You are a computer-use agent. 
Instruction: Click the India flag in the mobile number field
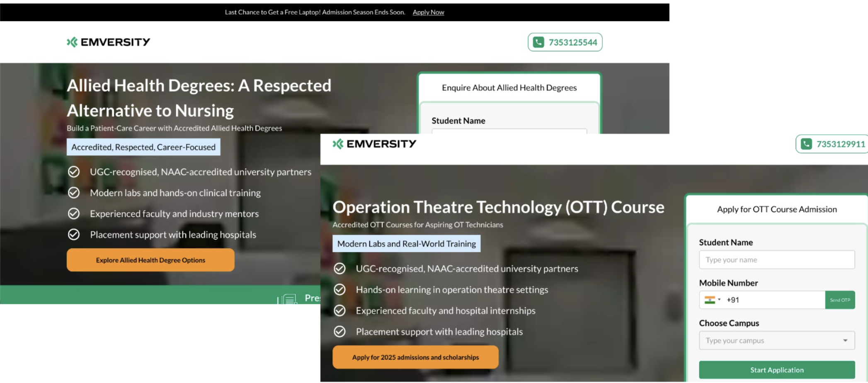click(709, 300)
